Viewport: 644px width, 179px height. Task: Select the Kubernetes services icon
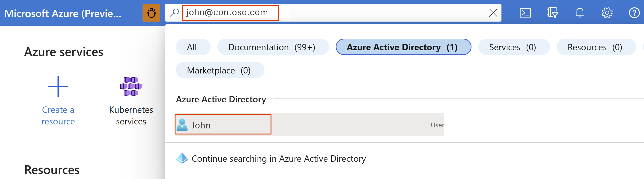(x=131, y=86)
